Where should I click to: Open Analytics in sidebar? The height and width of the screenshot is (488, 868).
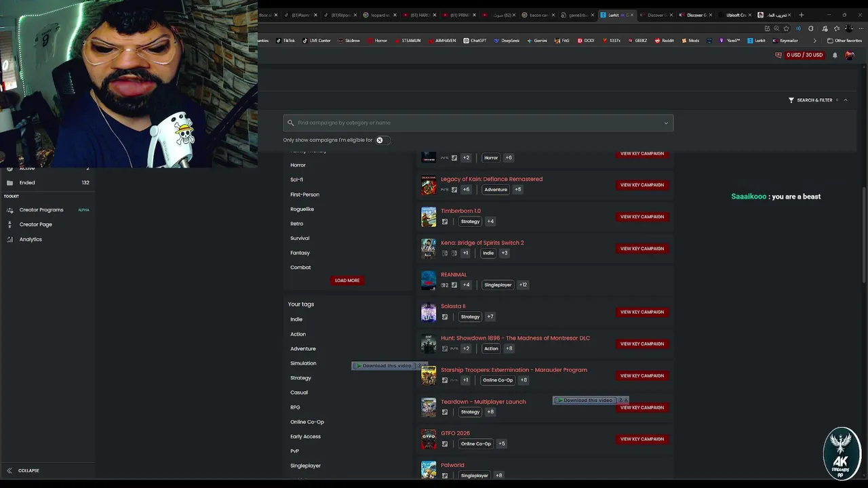(31, 239)
